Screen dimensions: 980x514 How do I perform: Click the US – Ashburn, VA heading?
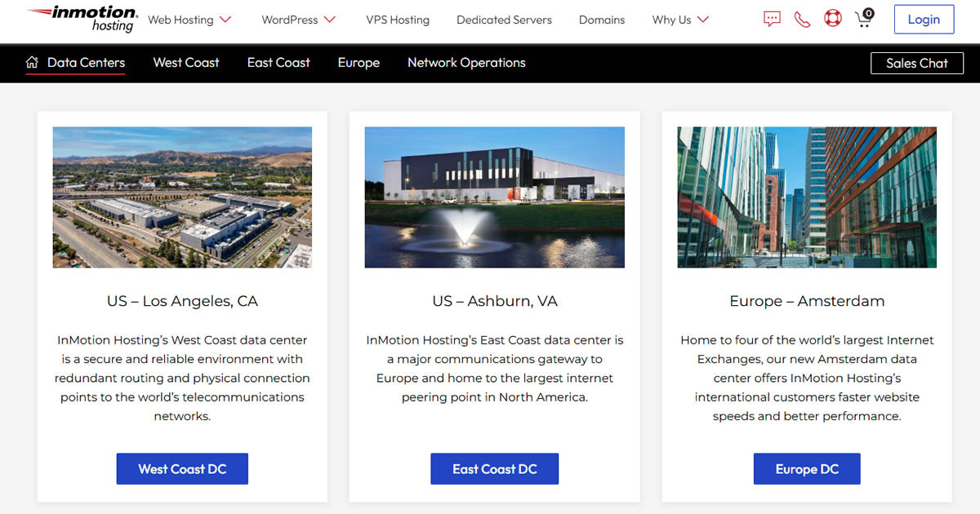pos(495,301)
